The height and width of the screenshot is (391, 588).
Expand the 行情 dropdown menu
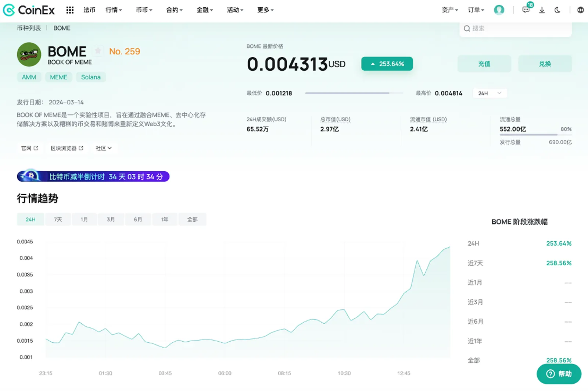pos(114,10)
